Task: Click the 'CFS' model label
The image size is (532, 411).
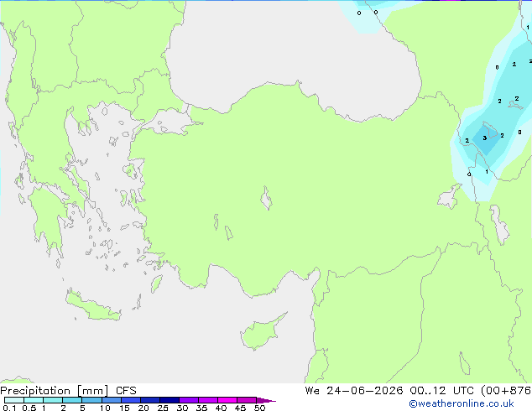Action: (x=126, y=391)
